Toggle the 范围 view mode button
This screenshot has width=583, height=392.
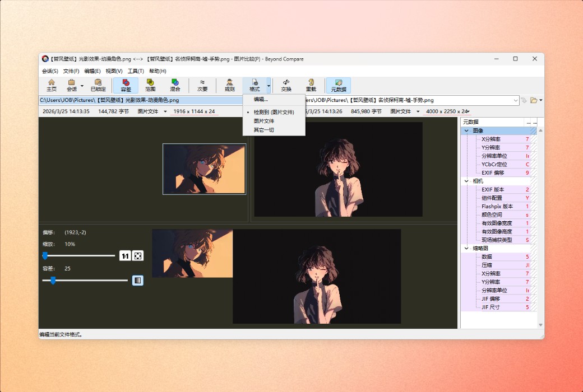pos(150,85)
